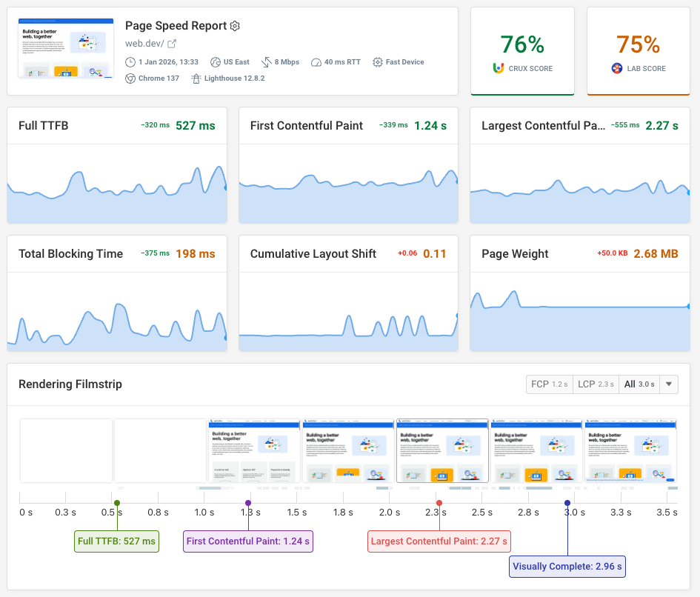Toggle the LCP 2.3s filmstrip view
This screenshot has height=597, width=700.
[x=596, y=384]
